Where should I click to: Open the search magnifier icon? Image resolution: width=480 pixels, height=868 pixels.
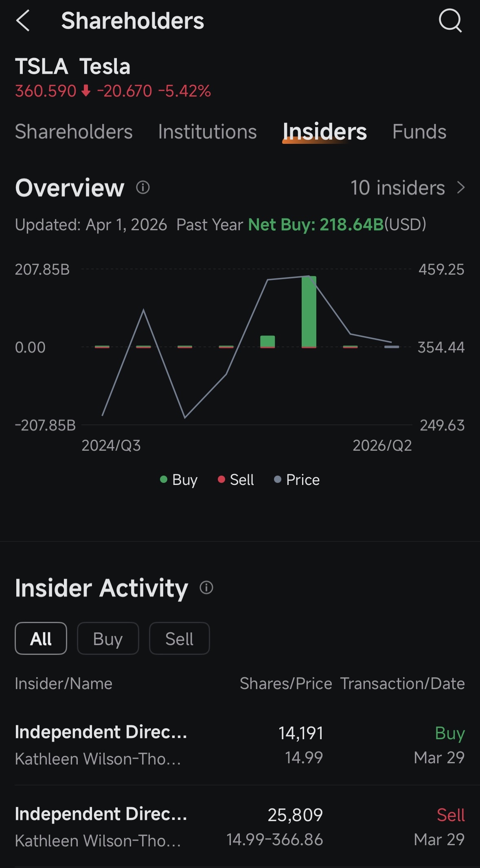tap(450, 20)
